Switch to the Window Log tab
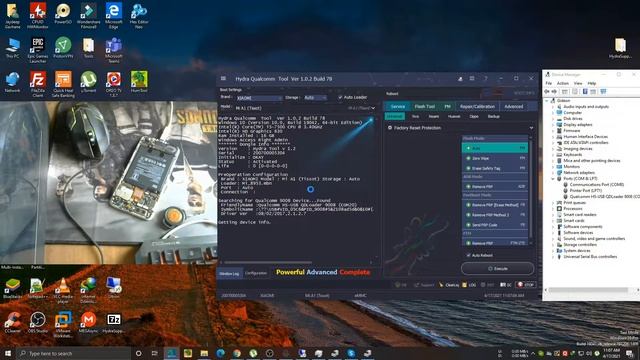Viewport: 640px width, 360px height. click(x=229, y=273)
